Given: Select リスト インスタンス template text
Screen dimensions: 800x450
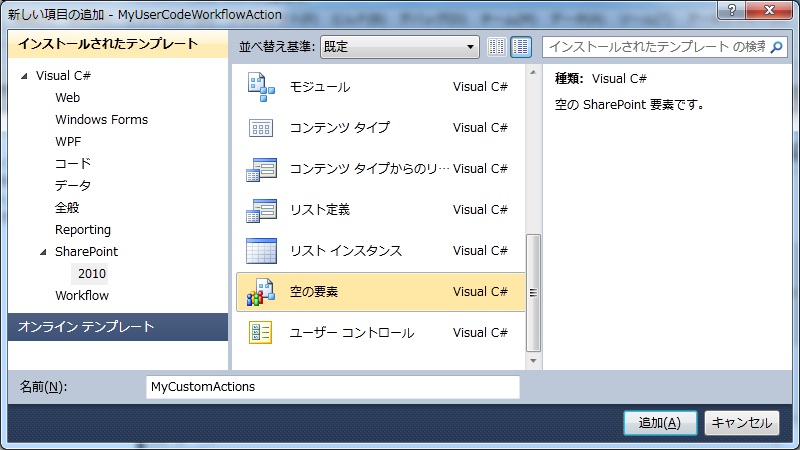Looking at the screenshot, I should tap(346, 251).
